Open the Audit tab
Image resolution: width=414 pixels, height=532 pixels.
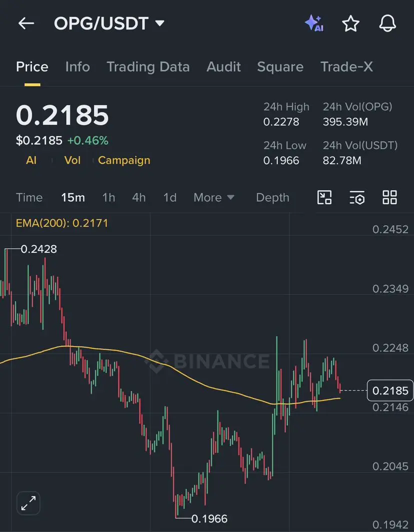[x=224, y=67]
